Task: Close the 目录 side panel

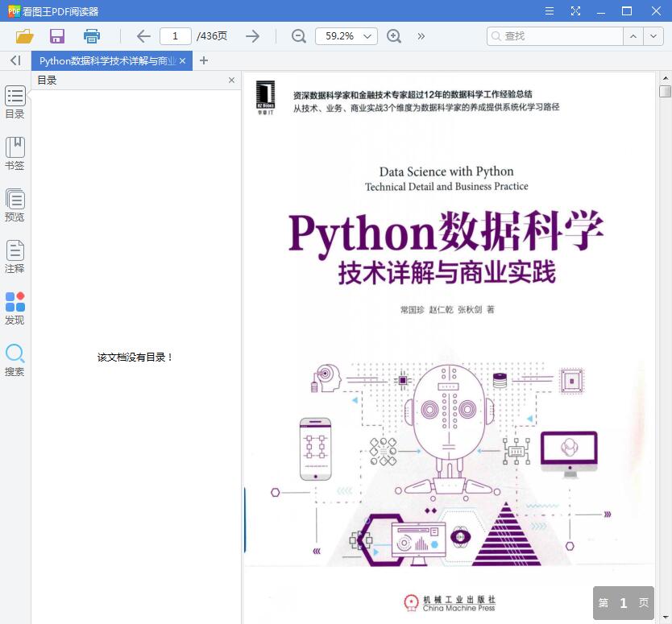Action: tap(231, 80)
